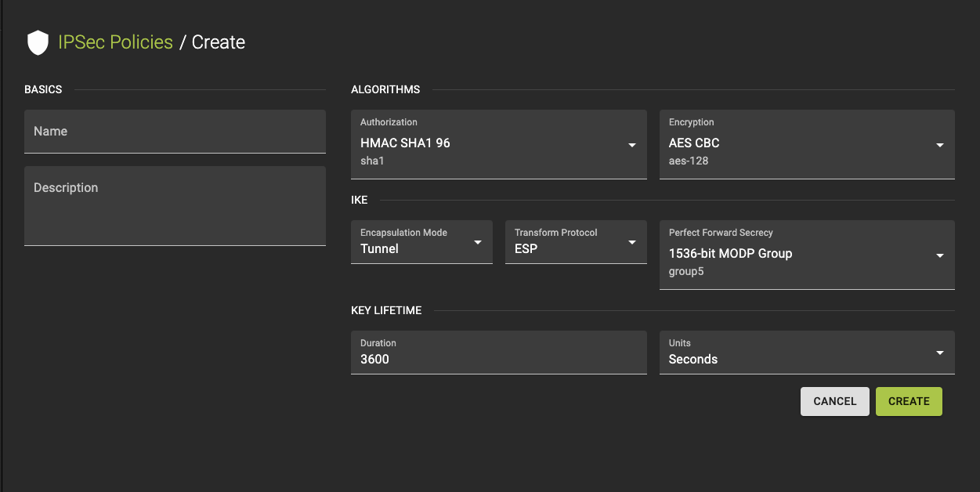
Task: Click the BASICS section heading
Action: [43, 89]
